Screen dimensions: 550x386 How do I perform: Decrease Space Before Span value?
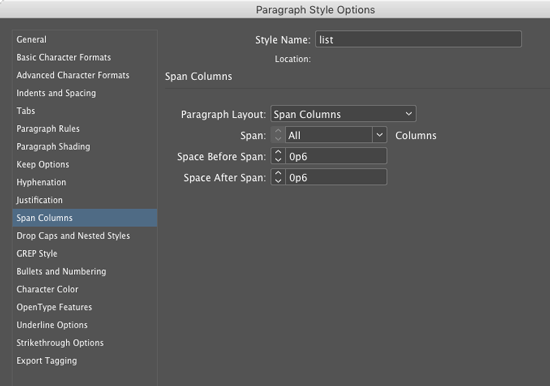[278, 160]
